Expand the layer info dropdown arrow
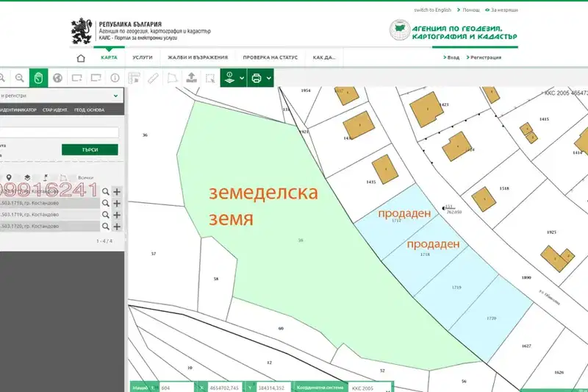Image resolution: width=588 pixels, height=392 pixels. pos(242,78)
